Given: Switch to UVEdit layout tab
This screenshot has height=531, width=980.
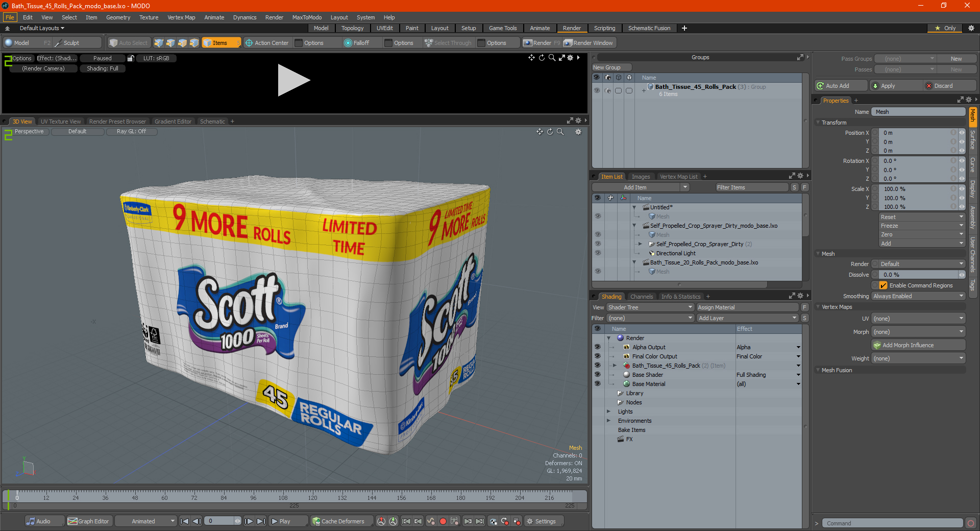Looking at the screenshot, I should coord(385,28).
